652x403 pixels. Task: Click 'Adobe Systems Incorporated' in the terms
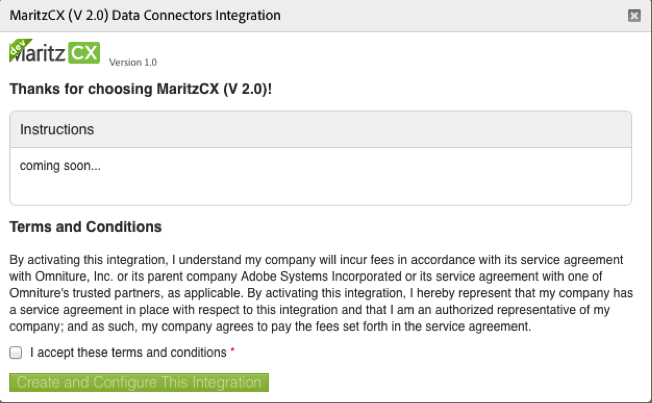321,277
